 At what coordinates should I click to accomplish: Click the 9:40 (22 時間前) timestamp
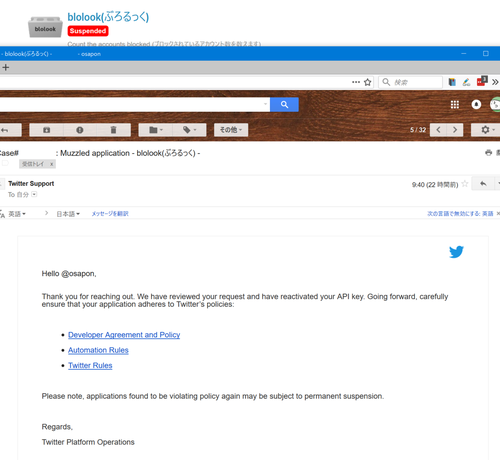[435, 184]
